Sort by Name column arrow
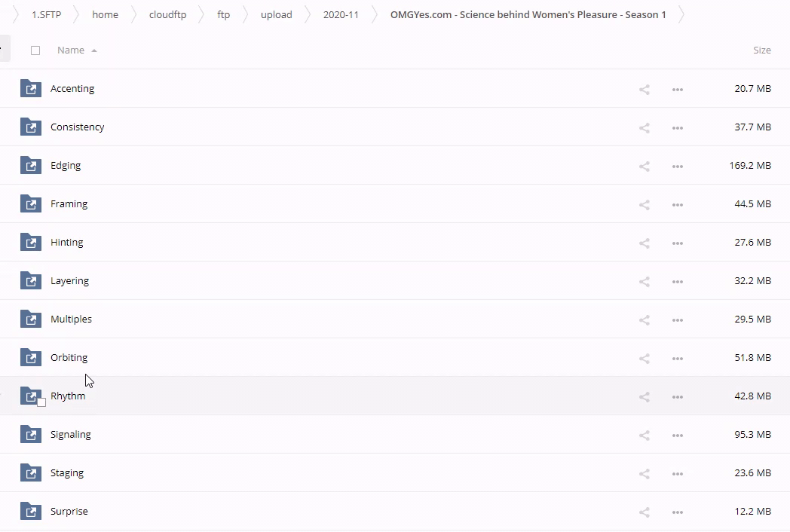790x532 pixels. point(94,50)
